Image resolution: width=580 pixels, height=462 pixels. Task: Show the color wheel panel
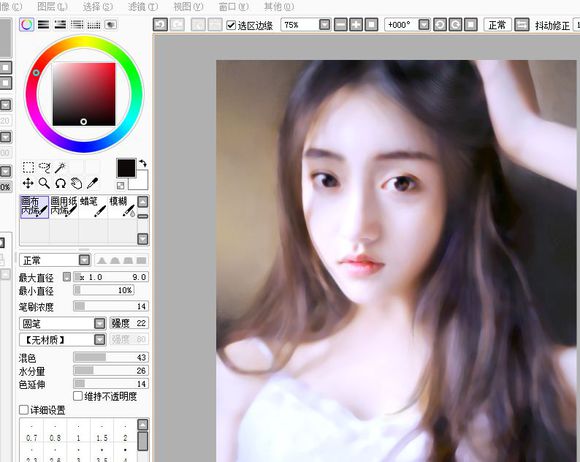[27, 25]
